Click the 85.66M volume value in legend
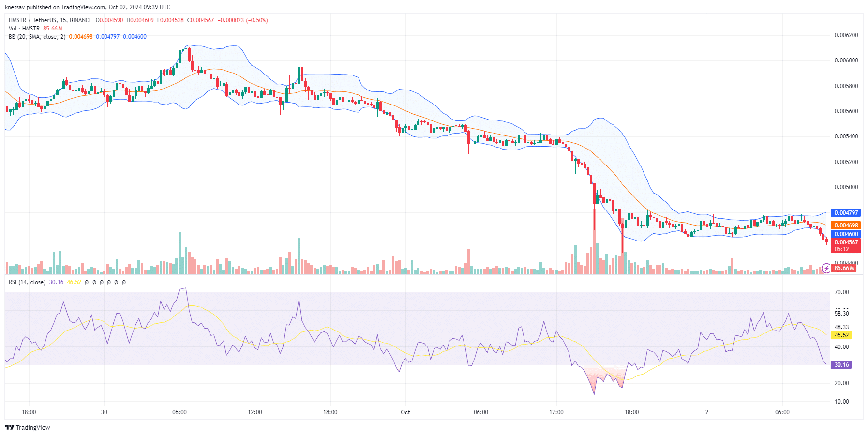 53,29
